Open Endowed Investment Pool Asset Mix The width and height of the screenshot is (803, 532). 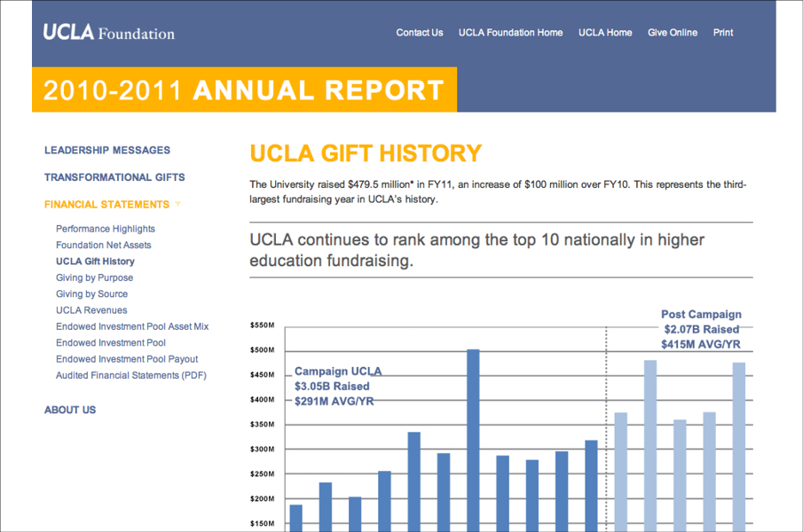132,326
